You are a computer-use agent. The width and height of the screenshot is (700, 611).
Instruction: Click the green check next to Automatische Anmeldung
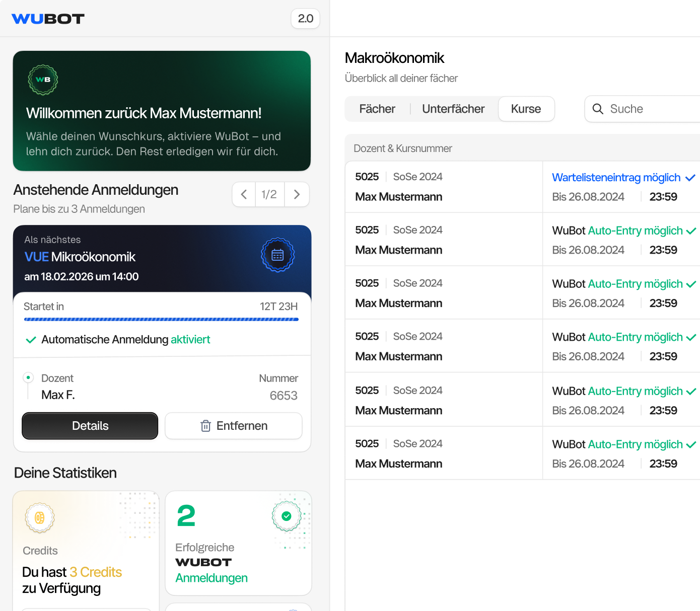click(31, 339)
